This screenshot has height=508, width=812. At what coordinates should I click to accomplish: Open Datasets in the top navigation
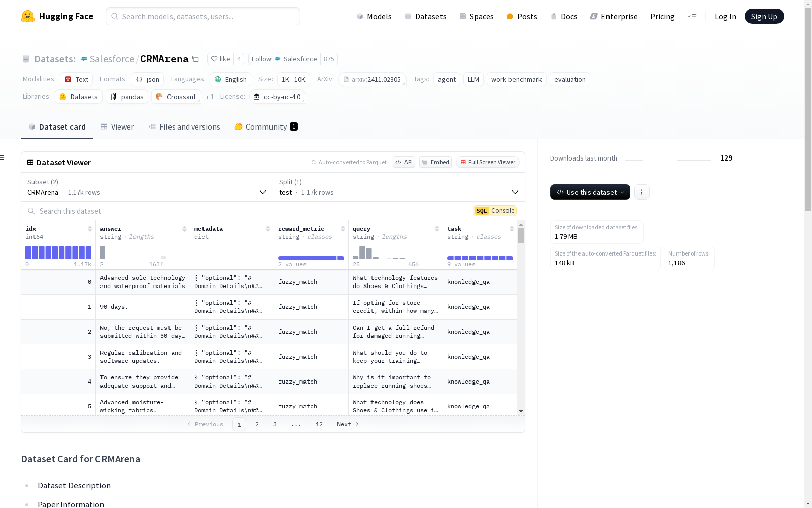(425, 16)
